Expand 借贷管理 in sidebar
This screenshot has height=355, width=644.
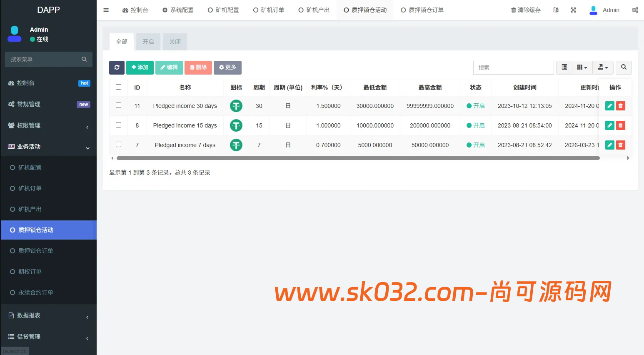pos(49,337)
